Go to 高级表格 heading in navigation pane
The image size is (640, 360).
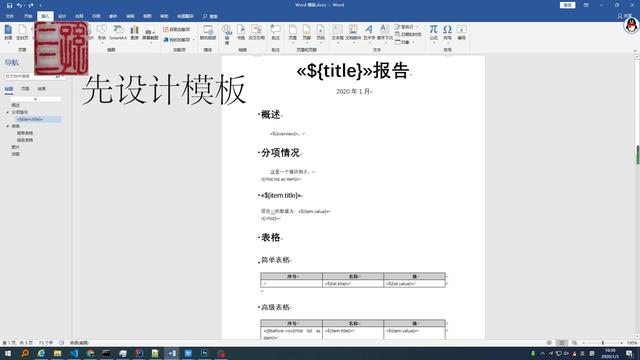pyautogui.click(x=25, y=140)
